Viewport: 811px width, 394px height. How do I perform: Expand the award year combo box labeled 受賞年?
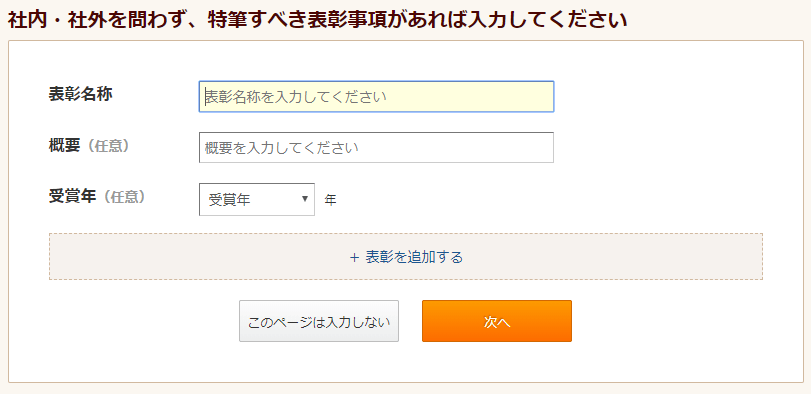(257, 199)
